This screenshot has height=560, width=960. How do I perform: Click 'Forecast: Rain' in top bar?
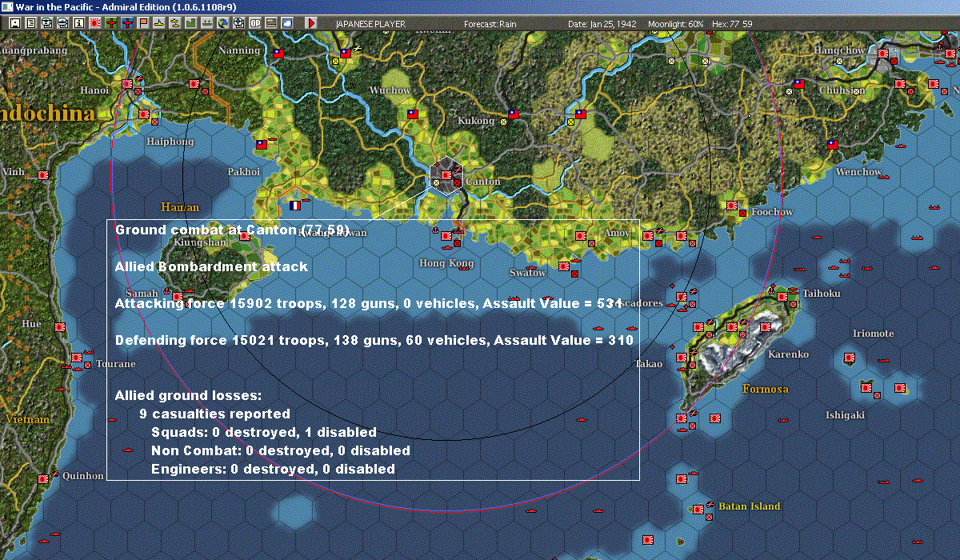point(490,24)
